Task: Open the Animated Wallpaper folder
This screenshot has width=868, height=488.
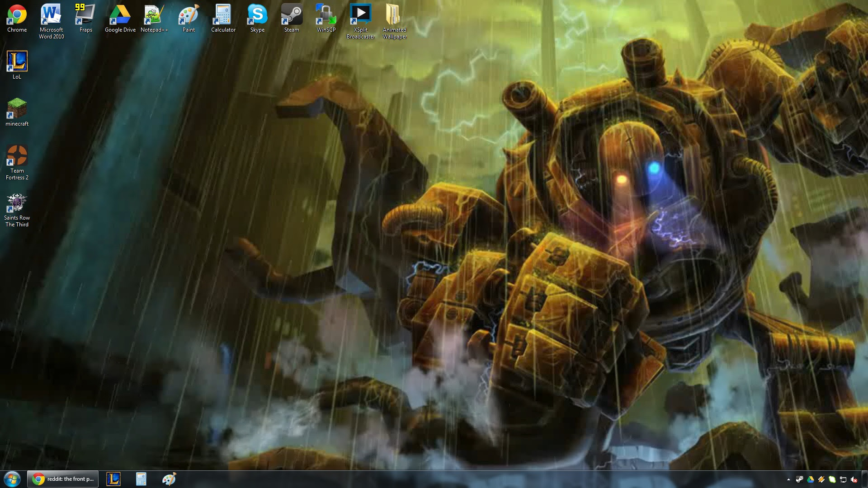Action: pos(395,21)
